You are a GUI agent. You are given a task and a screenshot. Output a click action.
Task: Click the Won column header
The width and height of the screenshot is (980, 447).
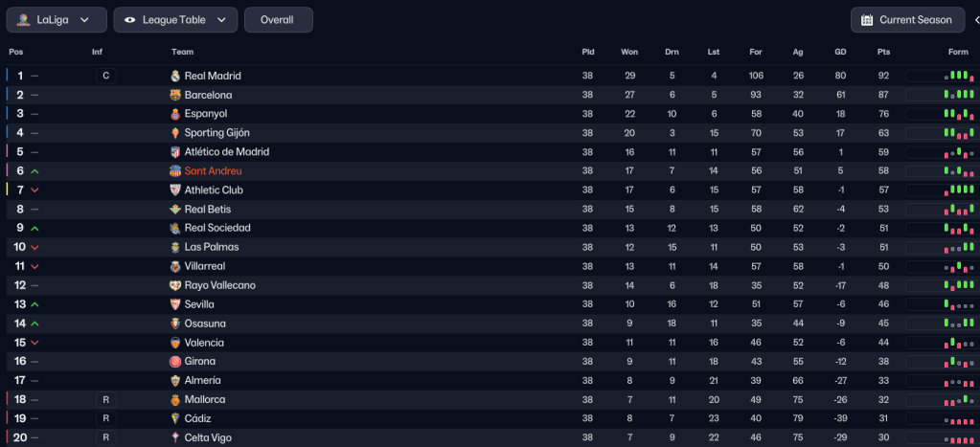[629, 52]
